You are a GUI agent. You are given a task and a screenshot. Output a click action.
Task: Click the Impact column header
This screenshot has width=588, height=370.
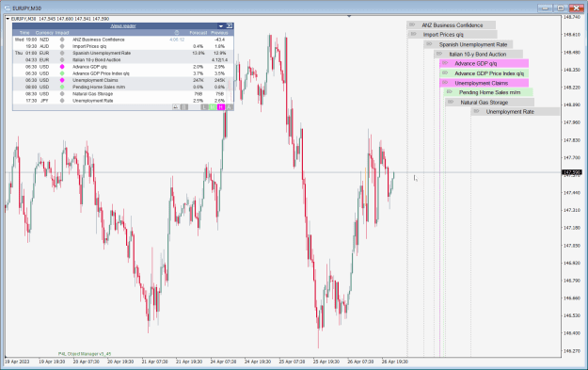(x=62, y=33)
